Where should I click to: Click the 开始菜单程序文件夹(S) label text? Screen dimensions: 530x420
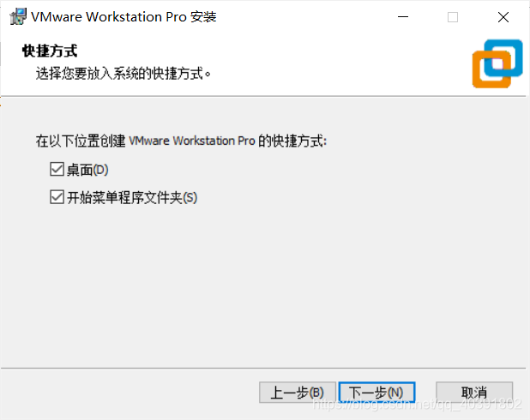[132, 198]
